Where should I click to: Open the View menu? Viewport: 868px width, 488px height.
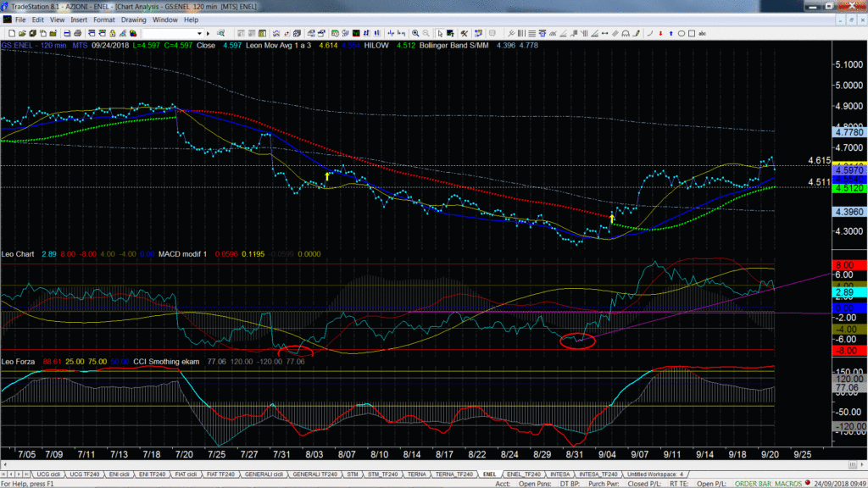point(57,19)
